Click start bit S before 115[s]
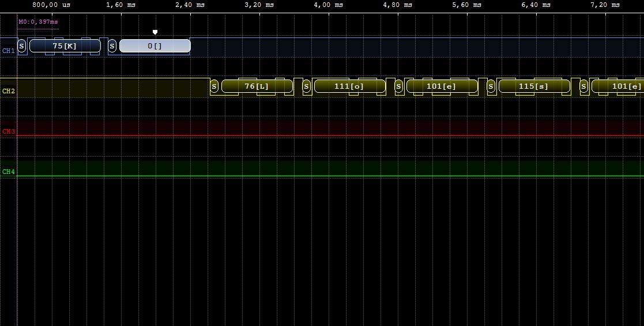 (491, 86)
